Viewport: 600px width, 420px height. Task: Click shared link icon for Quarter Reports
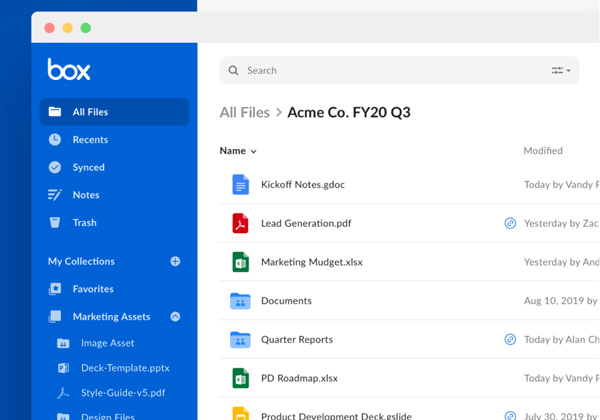(x=510, y=339)
